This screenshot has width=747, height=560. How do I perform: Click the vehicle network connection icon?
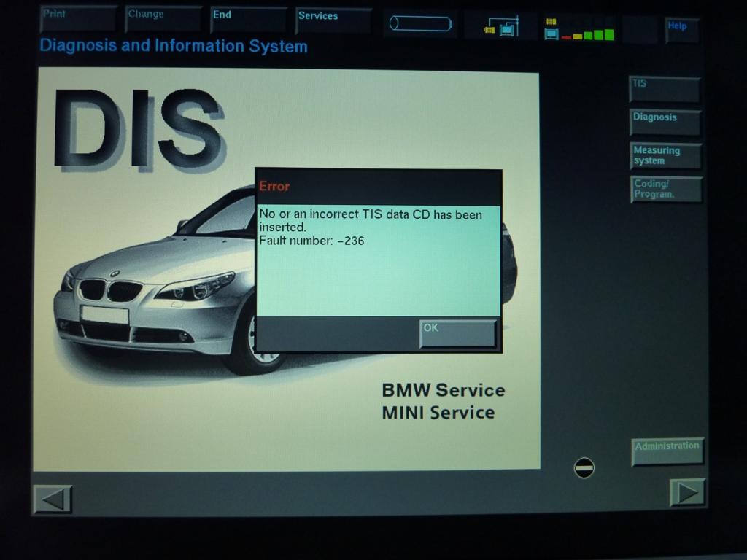tap(502, 27)
